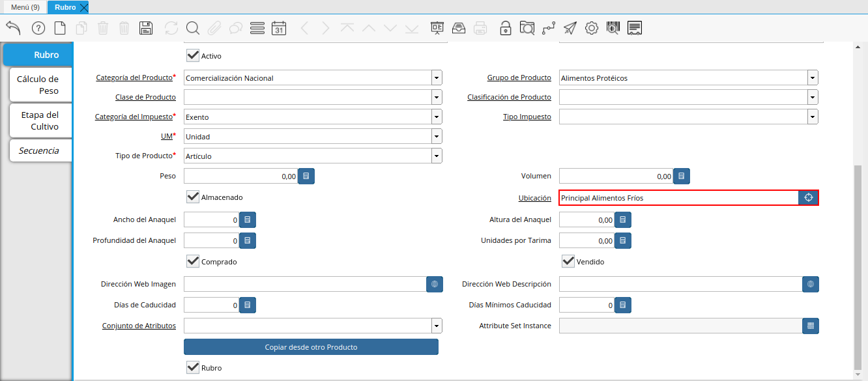Open the calendar history icon

click(x=279, y=28)
